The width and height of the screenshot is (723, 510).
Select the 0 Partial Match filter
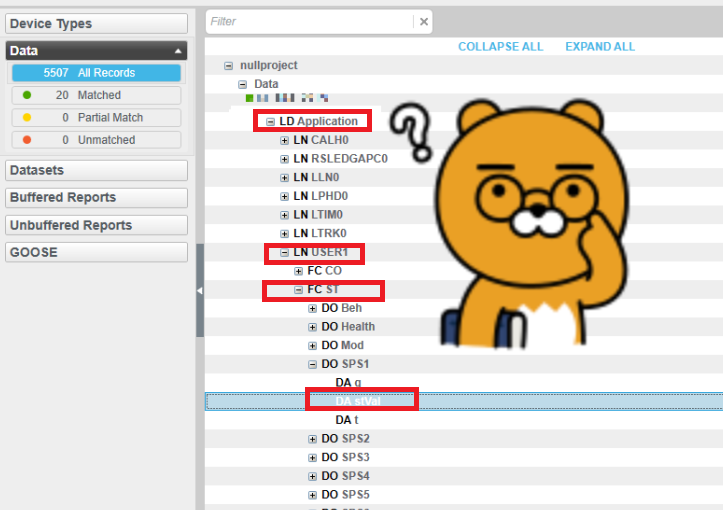click(96, 118)
